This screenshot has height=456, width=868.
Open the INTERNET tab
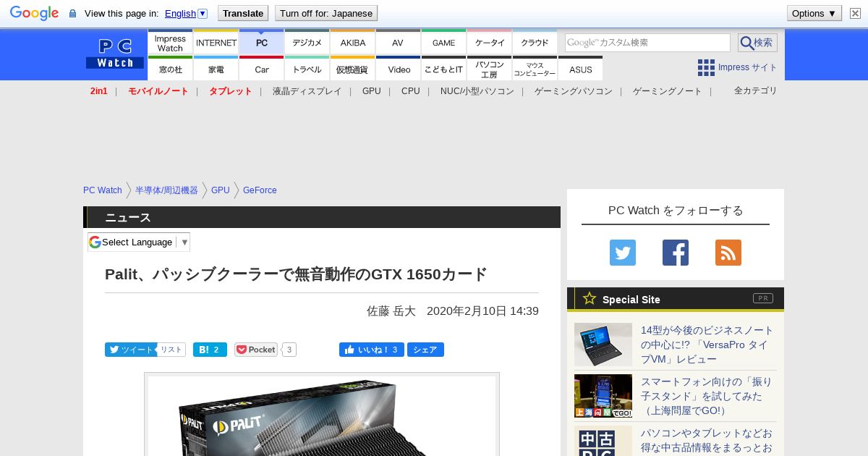pos(216,43)
